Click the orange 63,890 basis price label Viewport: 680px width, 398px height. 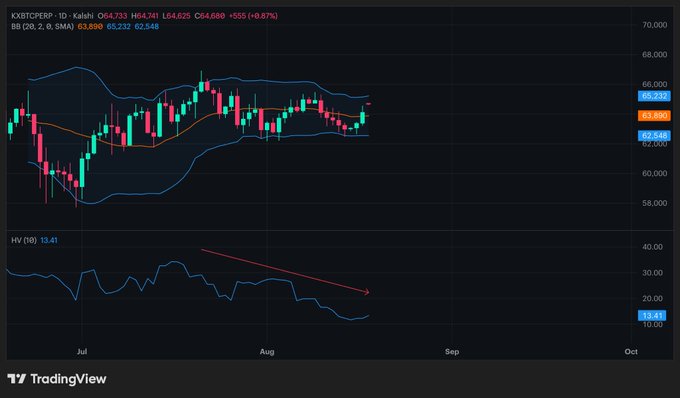tap(654, 115)
